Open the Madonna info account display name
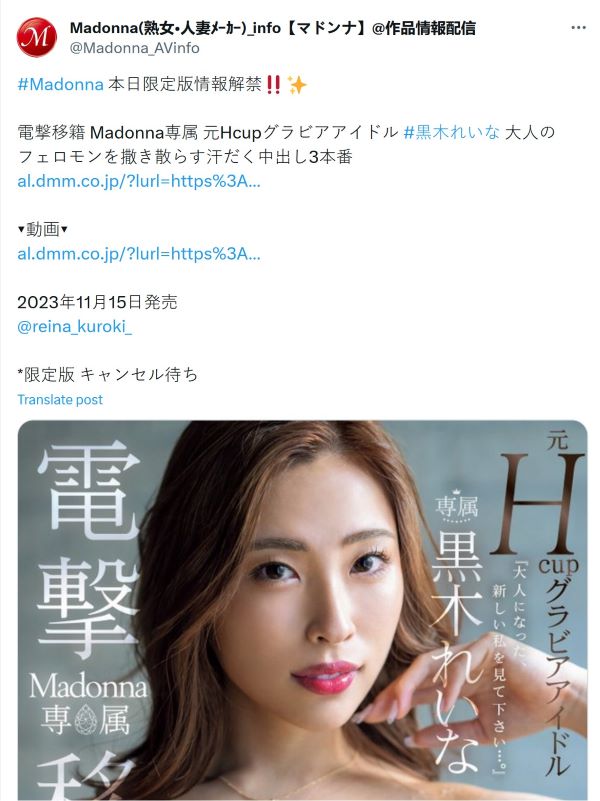This screenshot has height=801, width=600. pos(272,28)
